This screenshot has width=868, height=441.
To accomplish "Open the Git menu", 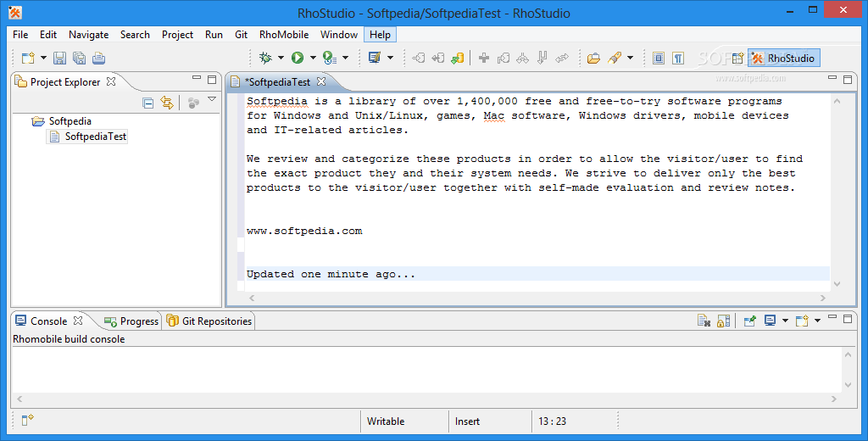I will [241, 35].
